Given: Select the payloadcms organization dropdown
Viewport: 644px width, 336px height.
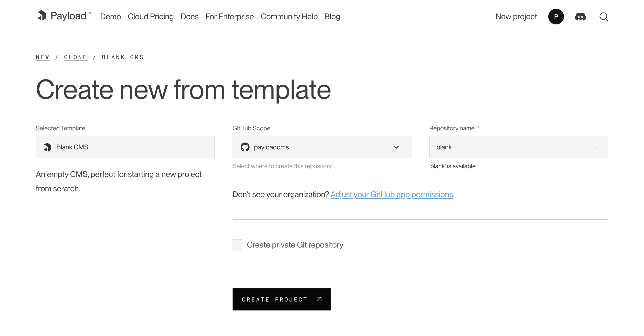Looking at the screenshot, I should (x=322, y=147).
